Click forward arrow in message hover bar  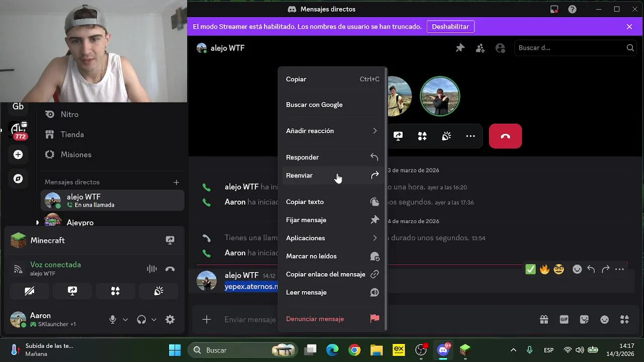[x=605, y=269]
